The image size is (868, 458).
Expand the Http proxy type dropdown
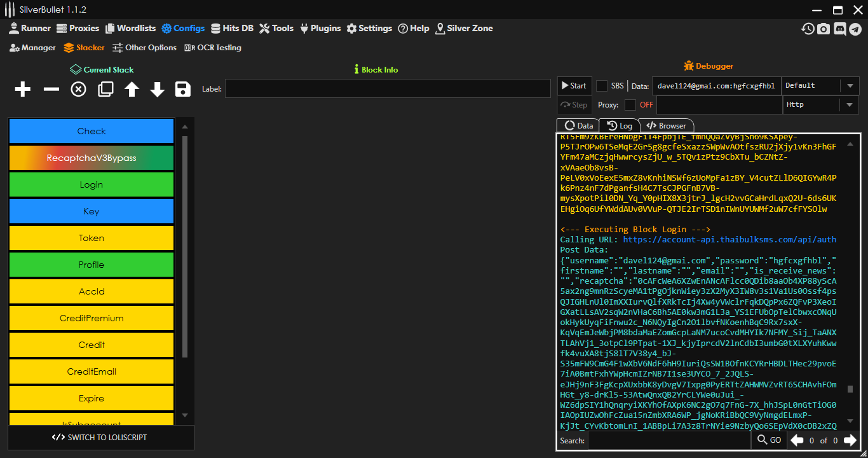point(820,105)
